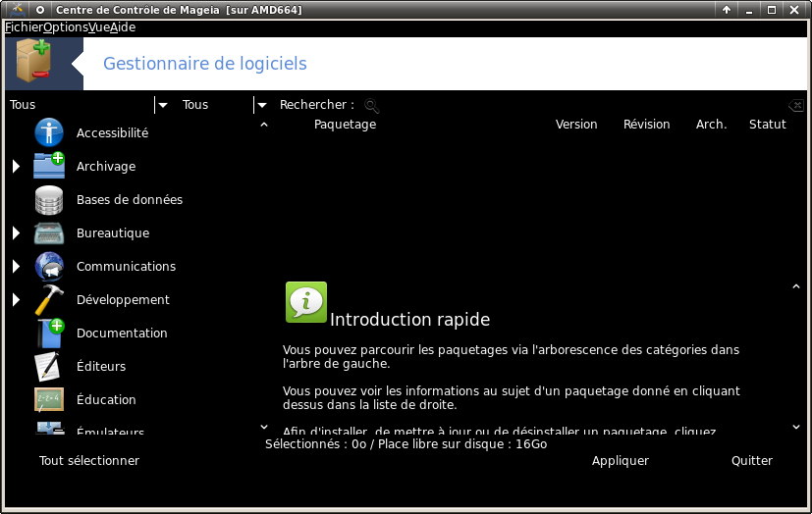Select the Accessibilité category label

(x=112, y=132)
